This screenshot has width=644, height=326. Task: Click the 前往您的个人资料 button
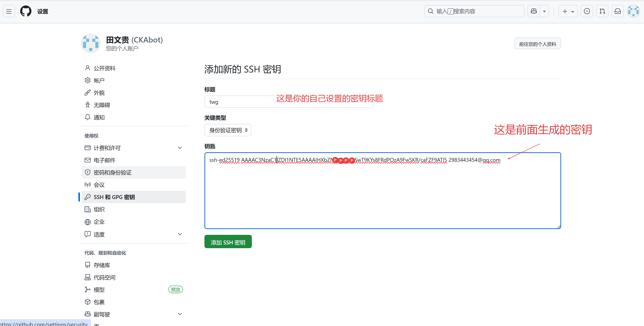point(538,44)
